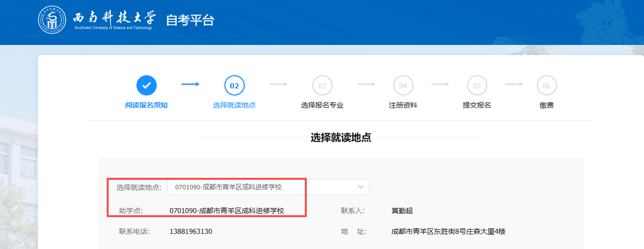644x249 pixels.
Task: Go to 缴费 step label
Action: click(x=546, y=105)
